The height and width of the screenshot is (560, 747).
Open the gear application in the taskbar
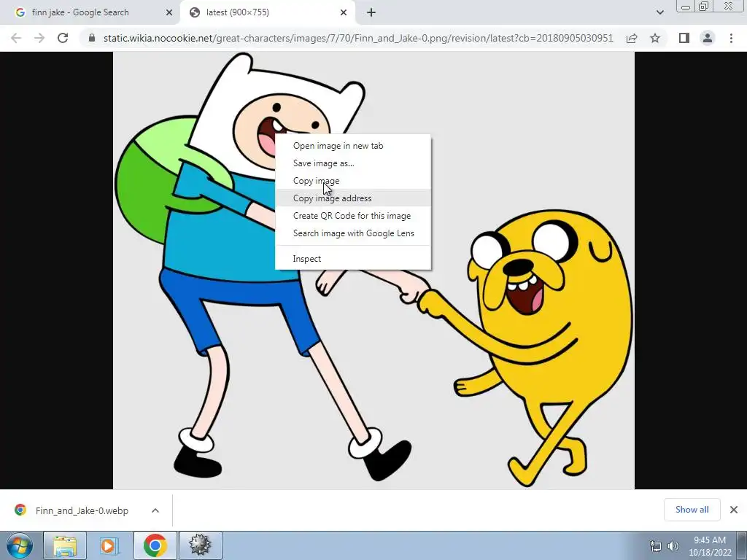click(200, 545)
